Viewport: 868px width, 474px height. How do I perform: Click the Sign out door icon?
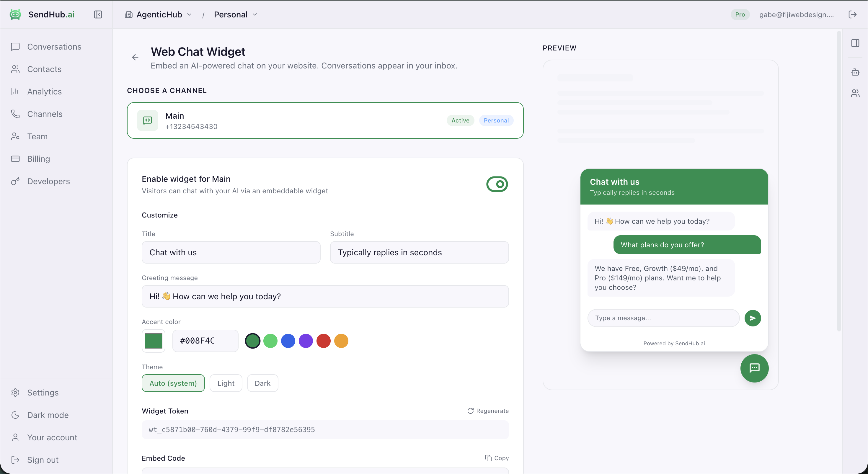[x=15, y=460]
